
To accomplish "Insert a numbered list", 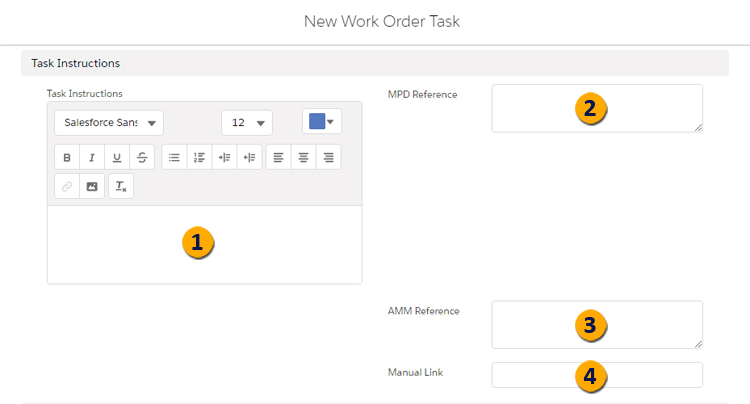I will coord(199,157).
